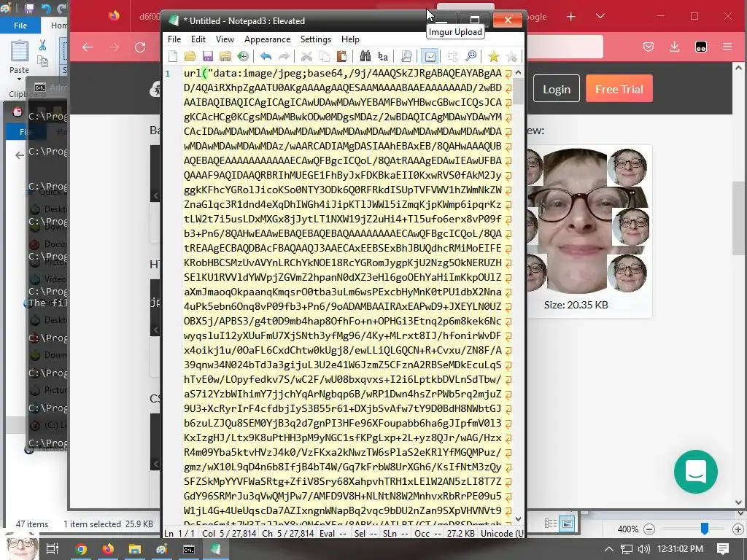Click the Open file folder icon in Notepad3
Viewport: 747px width, 560px height.
190,56
